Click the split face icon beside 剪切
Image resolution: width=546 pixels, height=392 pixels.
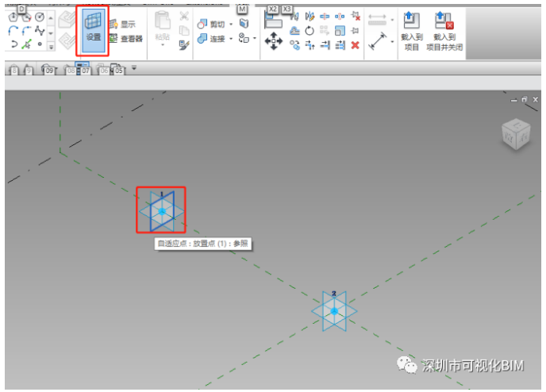click(x=244, y=23)
